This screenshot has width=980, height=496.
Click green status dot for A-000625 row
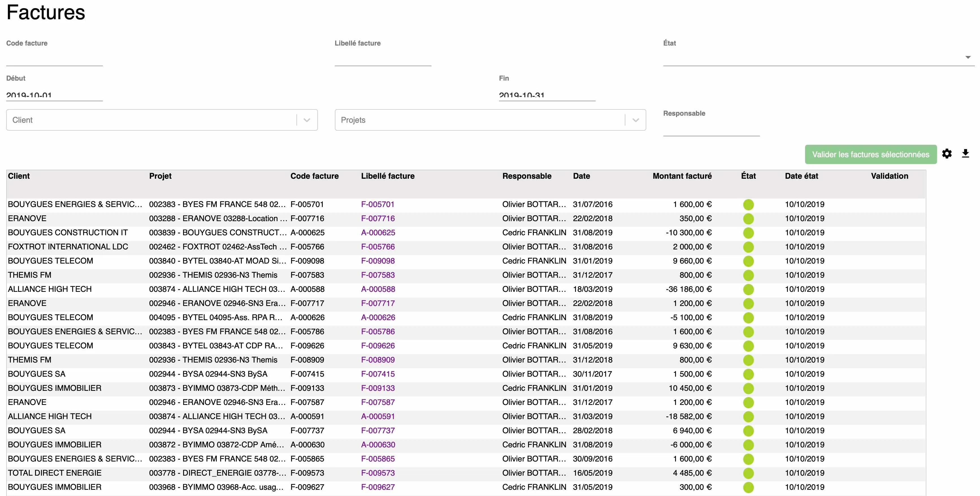[748, 233]
